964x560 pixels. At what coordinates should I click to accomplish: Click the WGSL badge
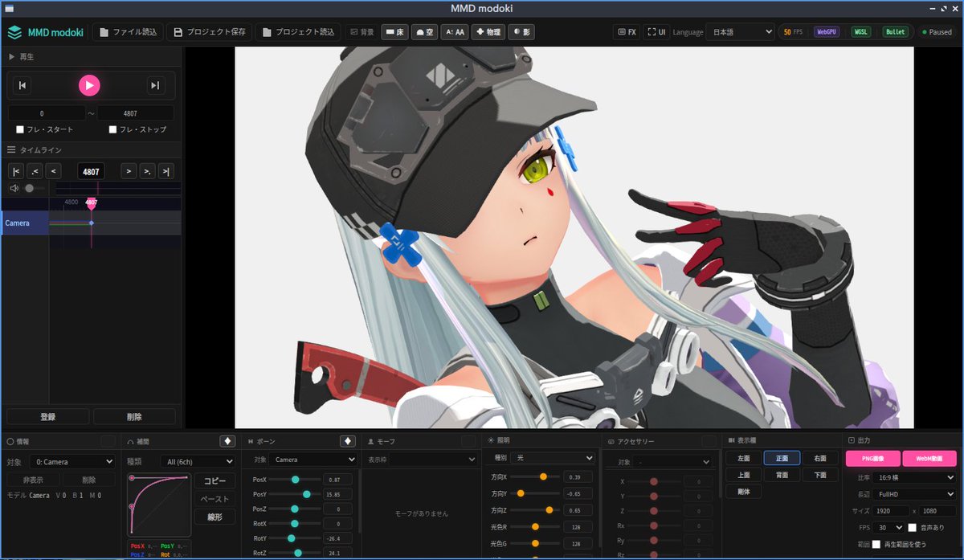pyautogui.click(x=862, y=32)
